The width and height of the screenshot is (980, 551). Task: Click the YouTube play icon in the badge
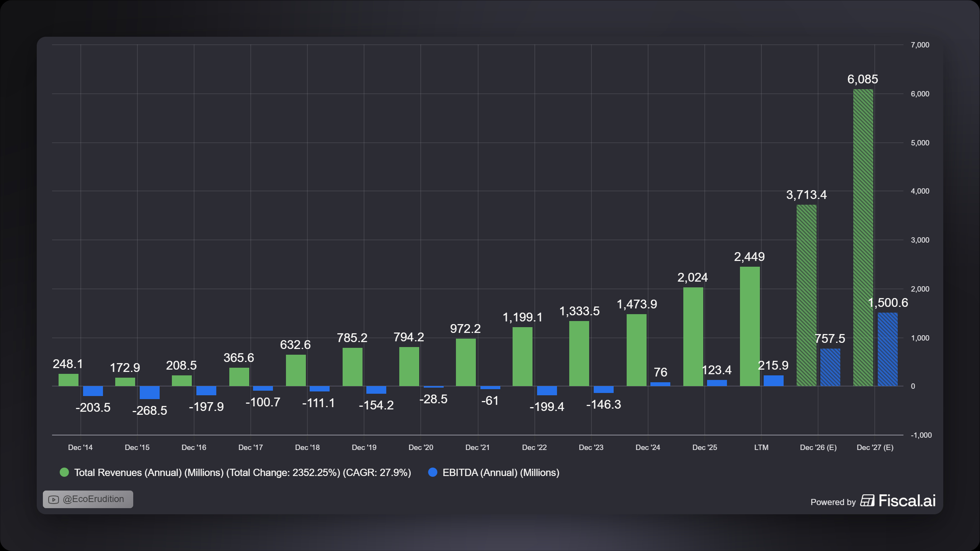coord(54,500)
